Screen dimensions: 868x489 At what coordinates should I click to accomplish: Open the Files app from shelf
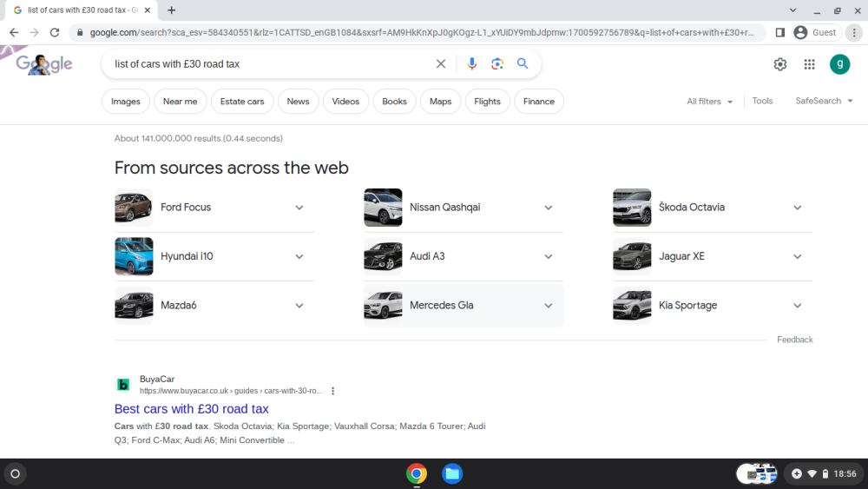coord(452,473)
